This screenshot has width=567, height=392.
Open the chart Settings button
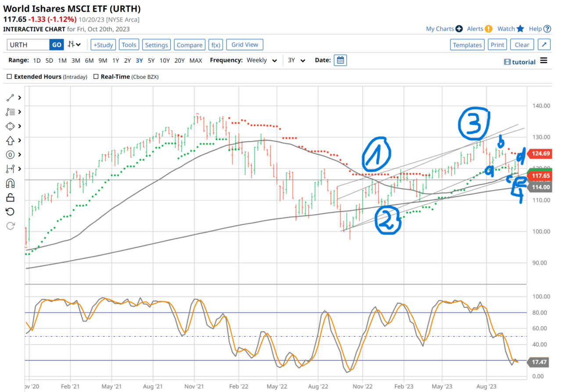click(x=157, y=45)
